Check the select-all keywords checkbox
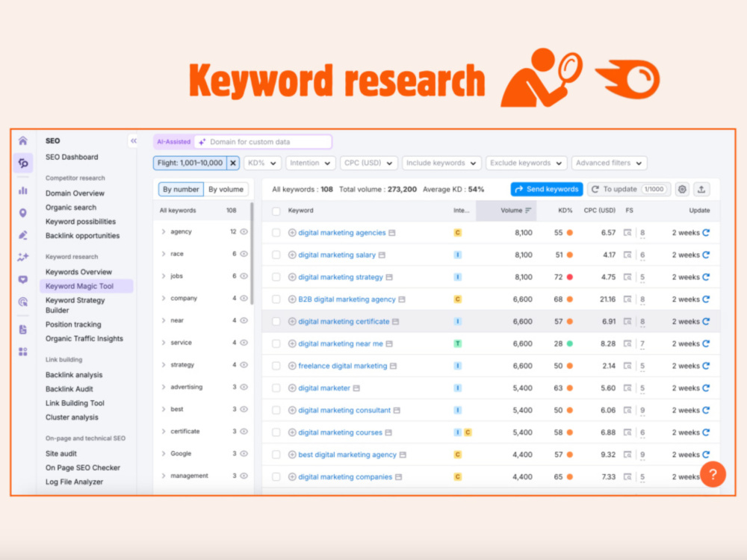This screenshot has height=560, width=747. click(276, 211)
